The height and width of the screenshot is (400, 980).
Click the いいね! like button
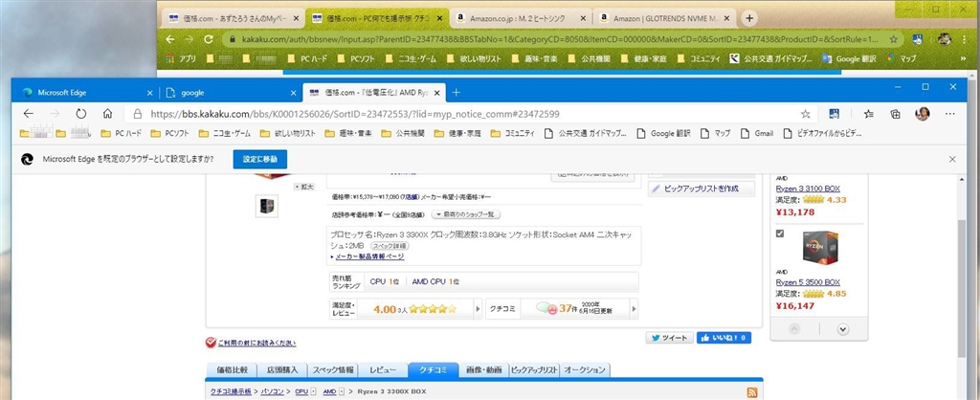(x=724, y=338)
